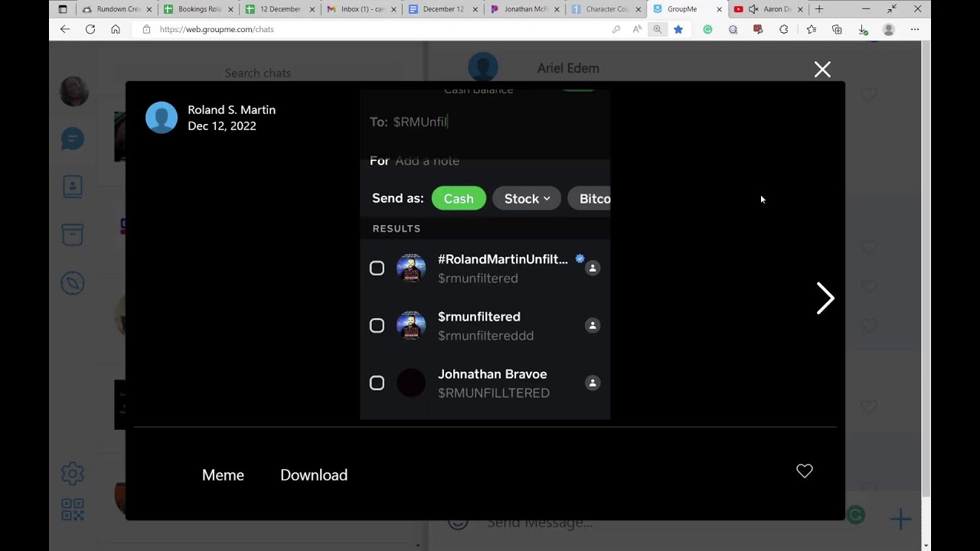Open the Chats section in the GroupMe sidebar
This screenshot has width=980, height=551.
(x=73, y=139)
